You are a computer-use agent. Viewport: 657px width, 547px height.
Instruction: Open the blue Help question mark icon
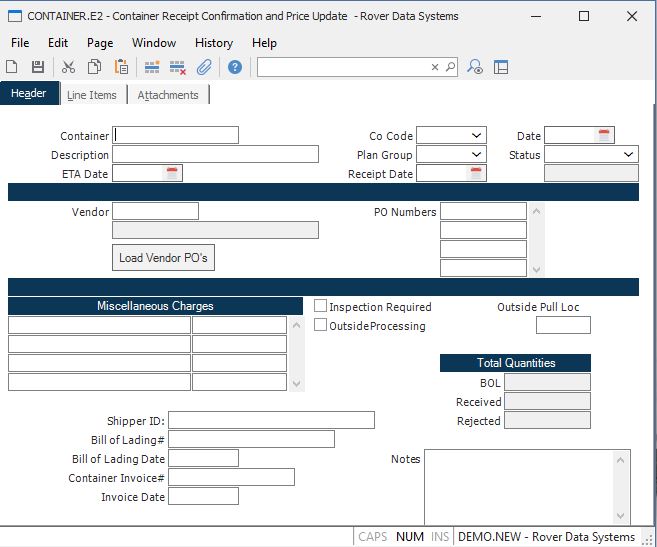tap(234, 67)
